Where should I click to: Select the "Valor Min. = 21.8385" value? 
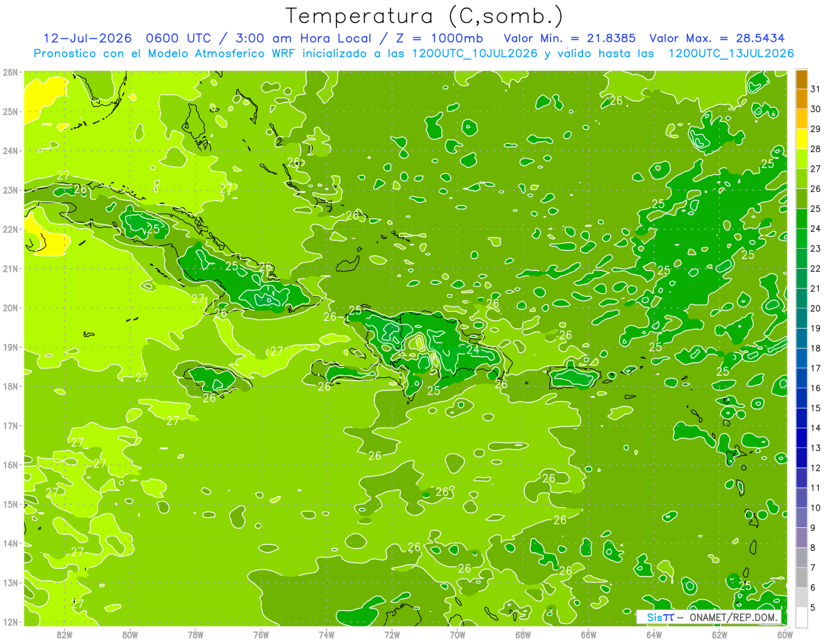point(569,38)
